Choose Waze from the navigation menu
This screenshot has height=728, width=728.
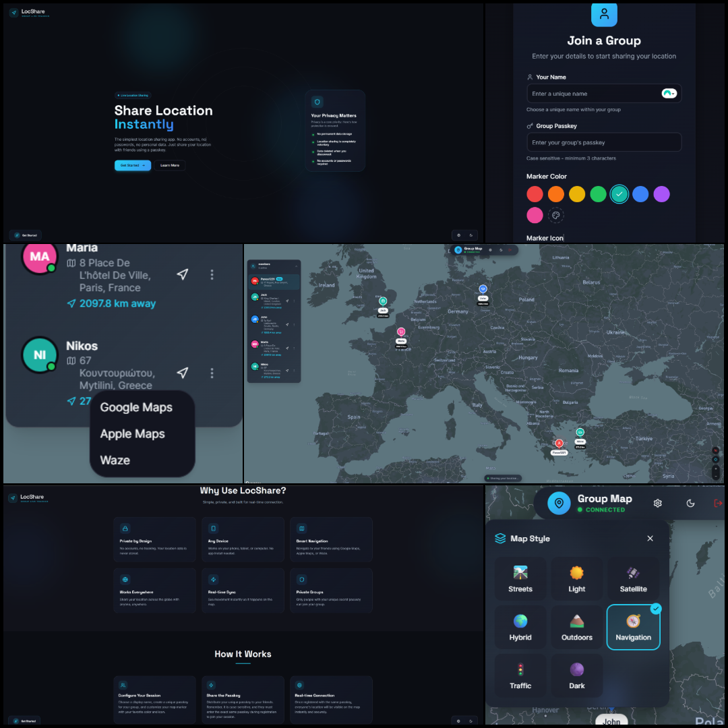(115, 460)
